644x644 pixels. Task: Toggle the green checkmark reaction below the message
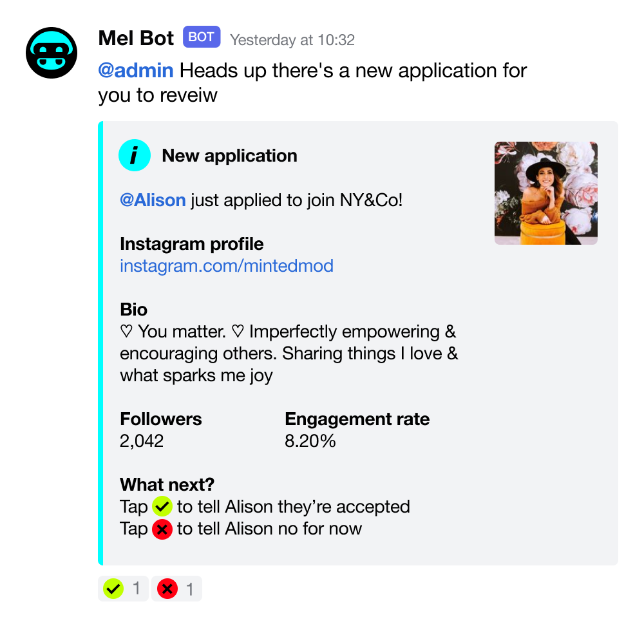click(123, 589)
